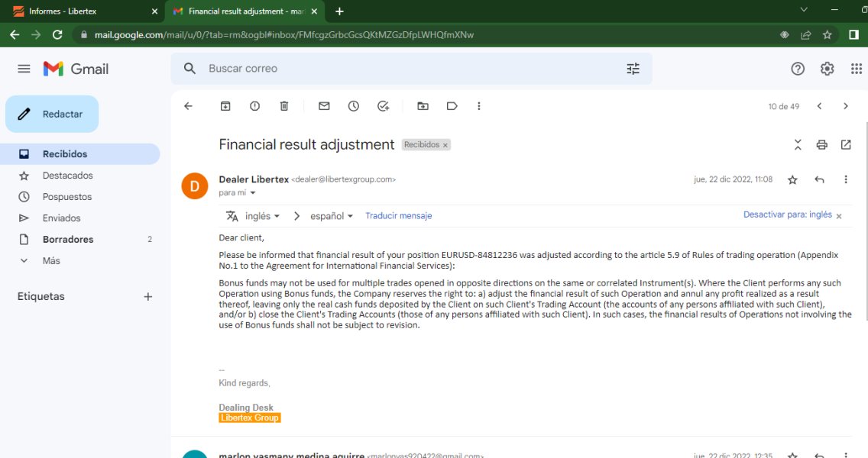Click the 'Dealer Libertex' sender name
The image size is (868, 458).
pos(254,179)
